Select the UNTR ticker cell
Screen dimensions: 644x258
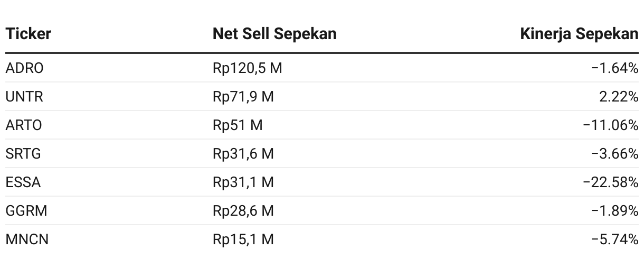coord(24,97)
